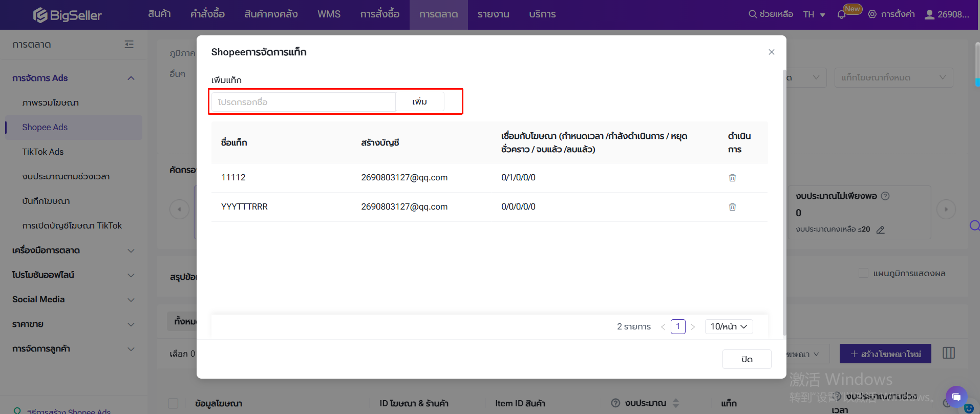Open column settings icon
The width and height of the screenshot is (980, 414).
pyautogui.click(x=948, y=353)
